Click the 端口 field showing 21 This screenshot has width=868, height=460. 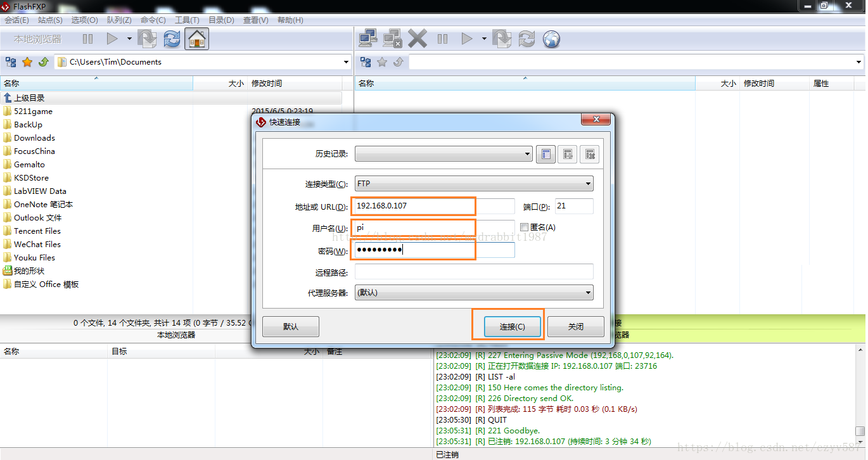coord(574,206)
